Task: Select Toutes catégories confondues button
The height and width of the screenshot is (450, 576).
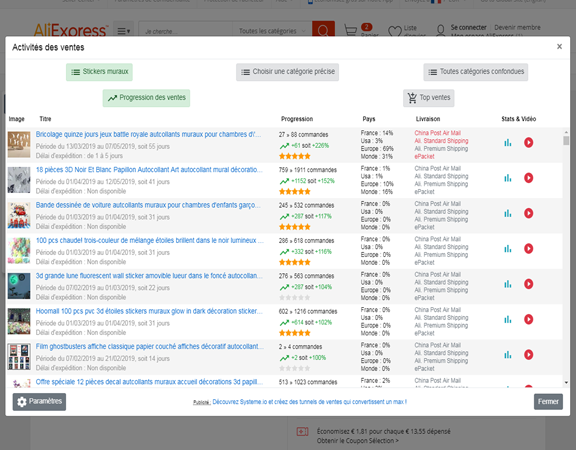Action: [x=476, y=72]
